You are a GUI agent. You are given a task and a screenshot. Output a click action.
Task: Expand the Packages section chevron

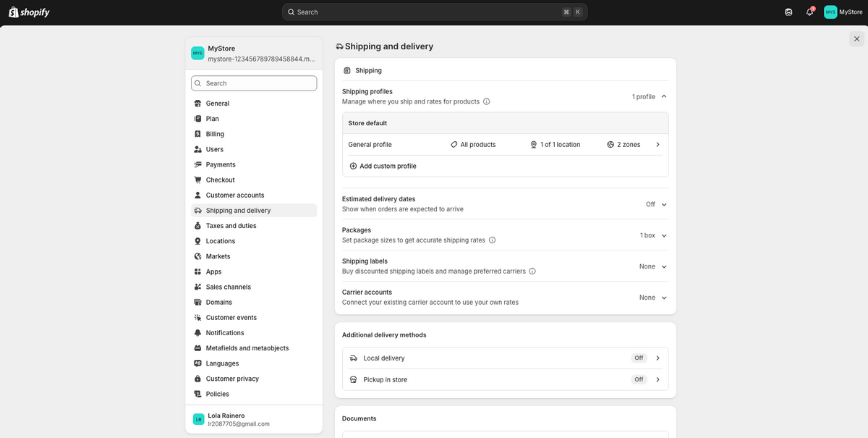pyautogui.click(x=664, y=235)
